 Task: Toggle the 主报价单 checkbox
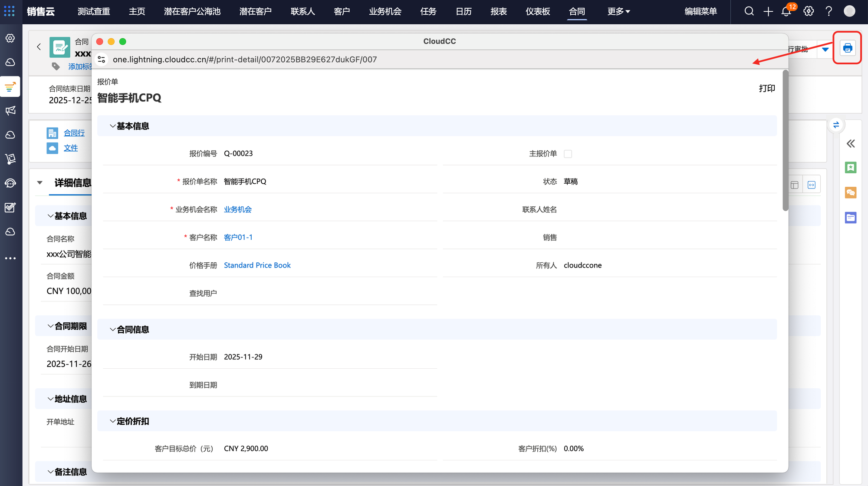click(x=568, y=154)
